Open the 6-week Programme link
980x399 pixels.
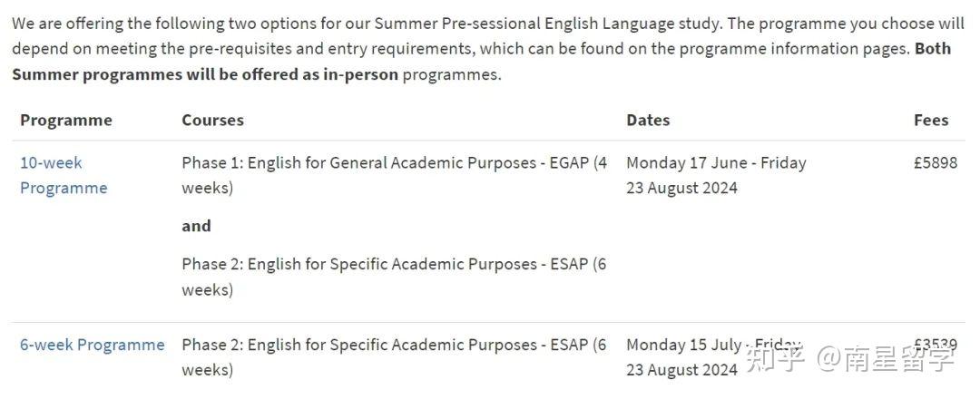92,345
